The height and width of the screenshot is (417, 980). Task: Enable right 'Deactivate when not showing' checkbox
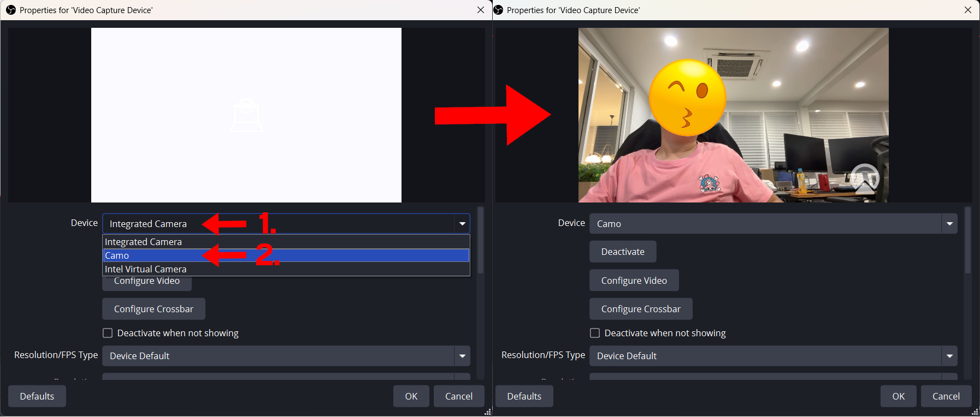[595, 333]
